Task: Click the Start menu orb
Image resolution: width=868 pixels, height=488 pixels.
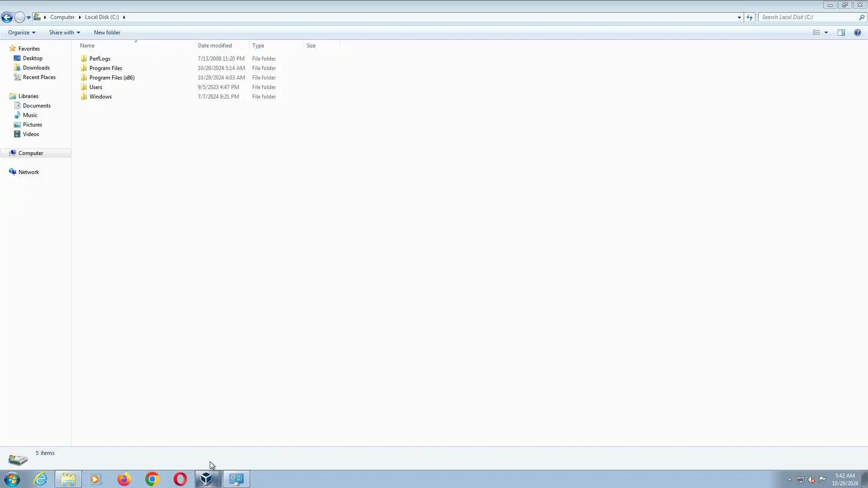Action: click(x=12, y=479)
